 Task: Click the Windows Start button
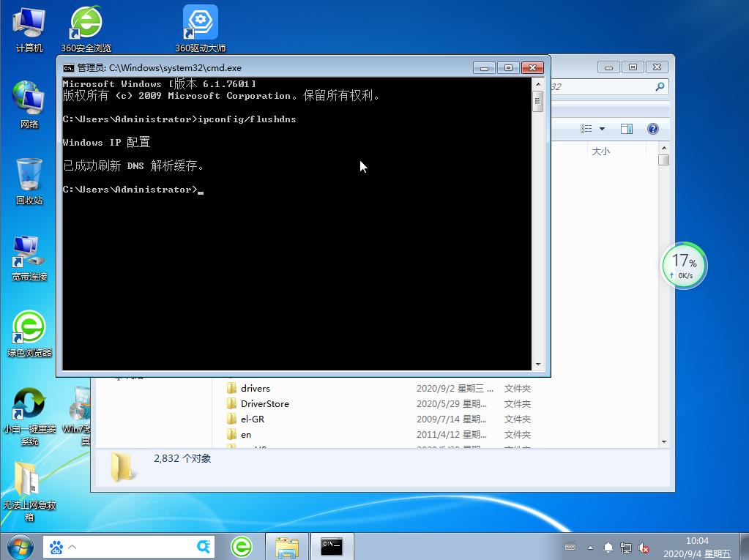(x=20, y=546)
